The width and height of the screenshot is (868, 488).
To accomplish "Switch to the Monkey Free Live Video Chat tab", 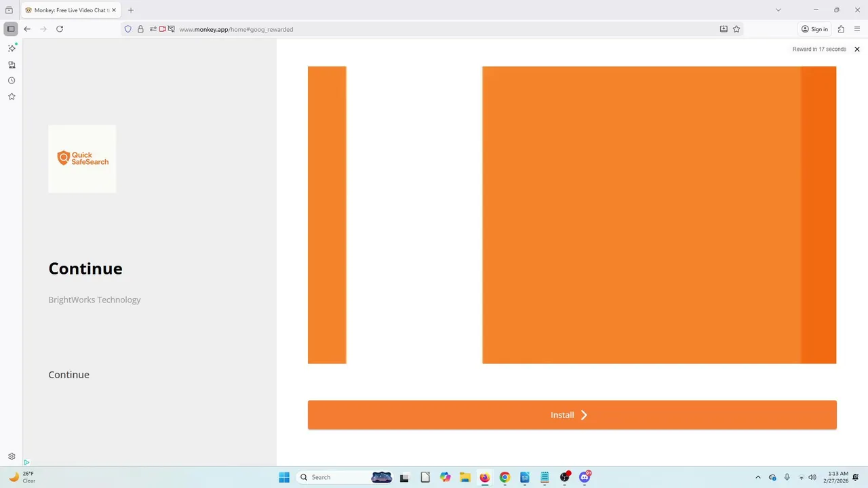I will pos(71,10).
